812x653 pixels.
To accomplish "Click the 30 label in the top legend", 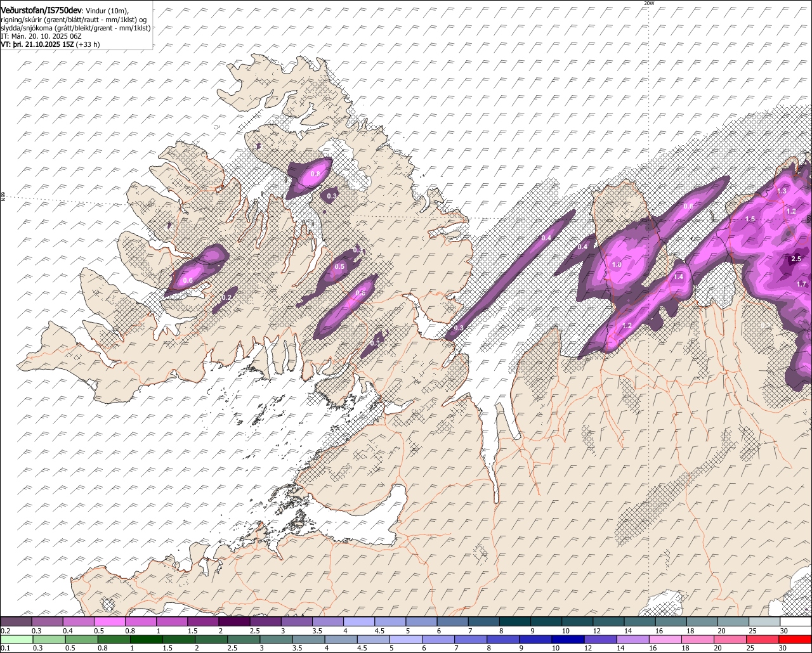I will click(x=784, y=630).
